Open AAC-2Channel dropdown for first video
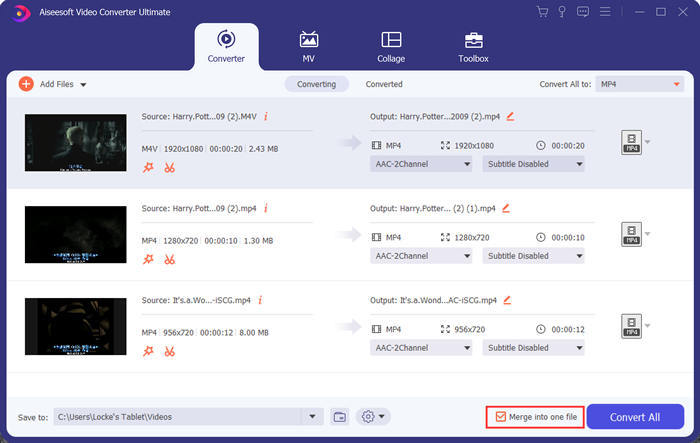The width and height of the screenshot is (700, 443). tap(421, 164)
